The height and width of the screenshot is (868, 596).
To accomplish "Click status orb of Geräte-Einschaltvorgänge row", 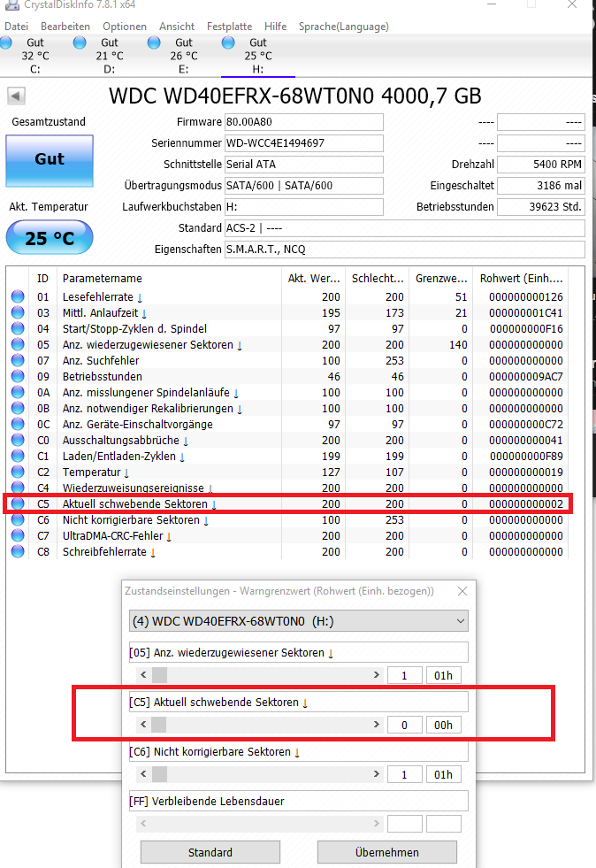I will [18, 424].
